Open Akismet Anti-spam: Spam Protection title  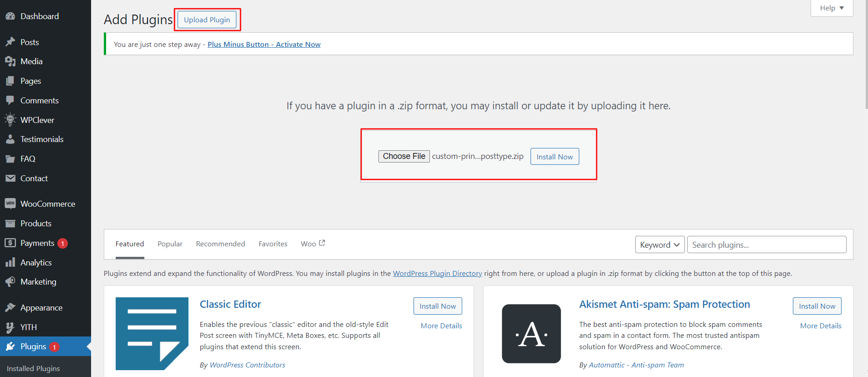pos(664,304)
